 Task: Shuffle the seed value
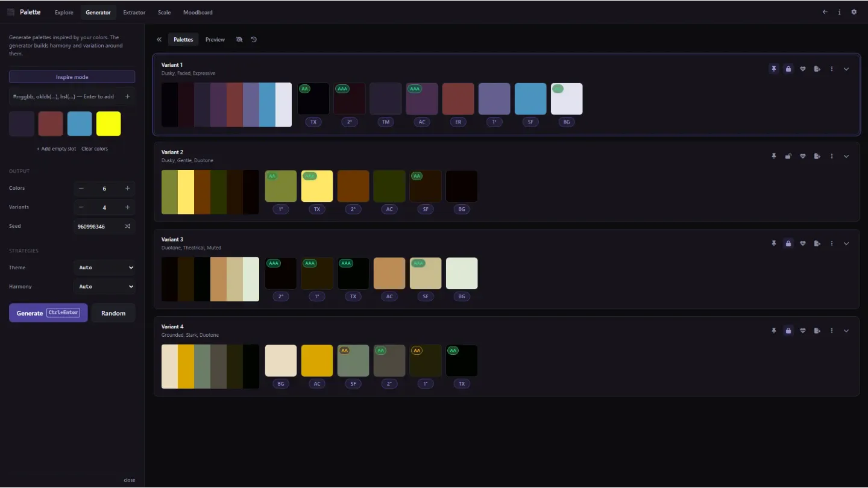(x=127, y=227)
